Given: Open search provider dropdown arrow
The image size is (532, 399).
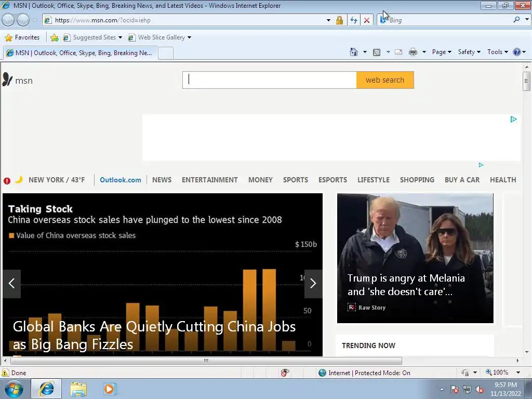Looking at the screenshot, I should point(527,20).
